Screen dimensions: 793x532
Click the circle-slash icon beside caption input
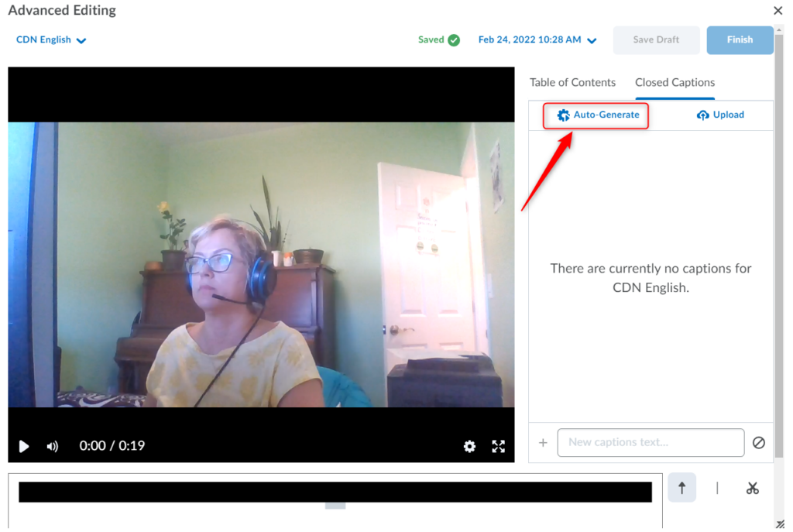tap(759, 443)
